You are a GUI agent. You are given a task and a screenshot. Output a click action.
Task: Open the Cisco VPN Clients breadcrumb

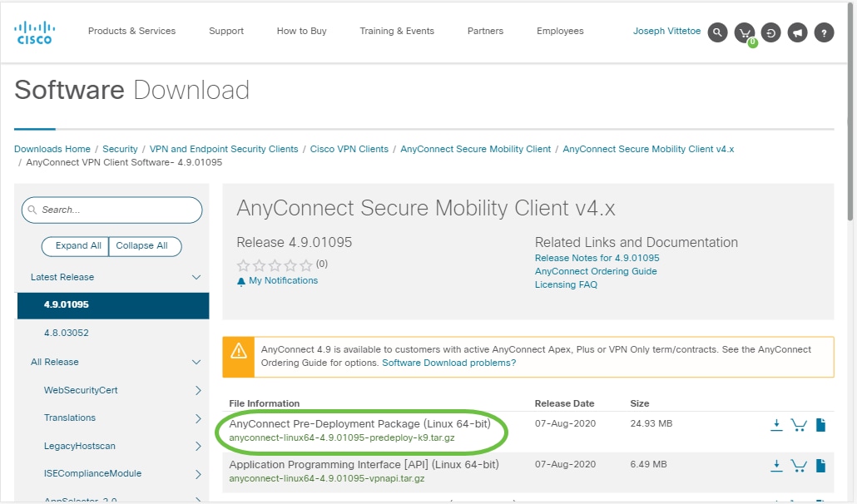click(x=349, y=149)
